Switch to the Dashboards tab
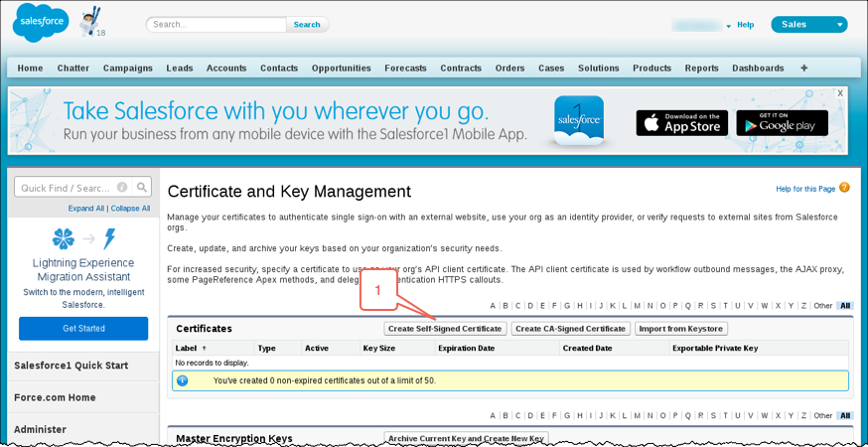This screenshot has width=868, height=447. coord(758,69)
